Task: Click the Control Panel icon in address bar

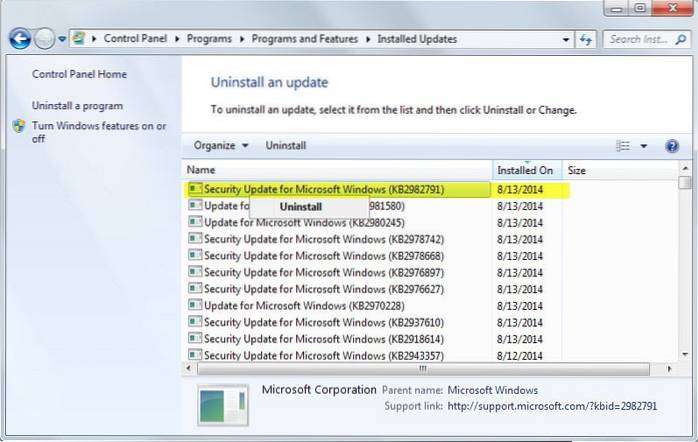Action: pos(76,40)
